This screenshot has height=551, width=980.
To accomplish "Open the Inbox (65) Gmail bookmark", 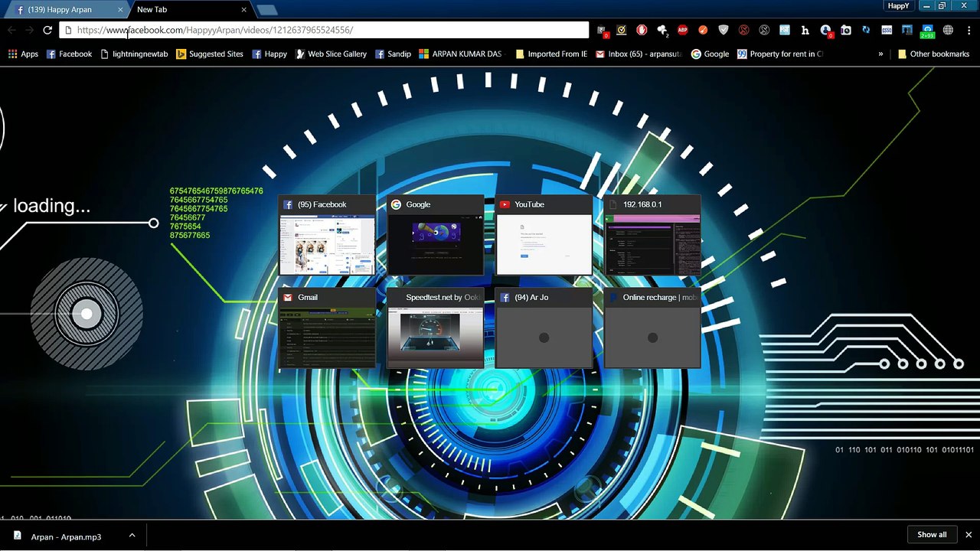I will tap(639, 54).
